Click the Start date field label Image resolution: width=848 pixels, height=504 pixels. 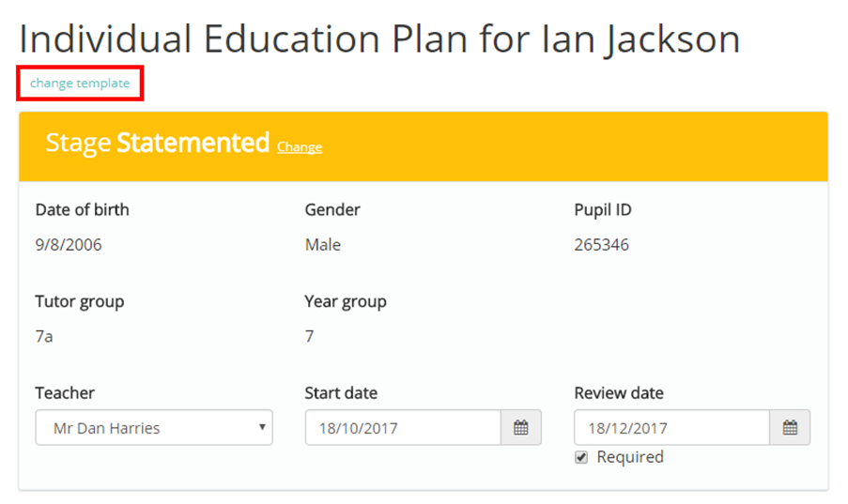tap(341, 393)
